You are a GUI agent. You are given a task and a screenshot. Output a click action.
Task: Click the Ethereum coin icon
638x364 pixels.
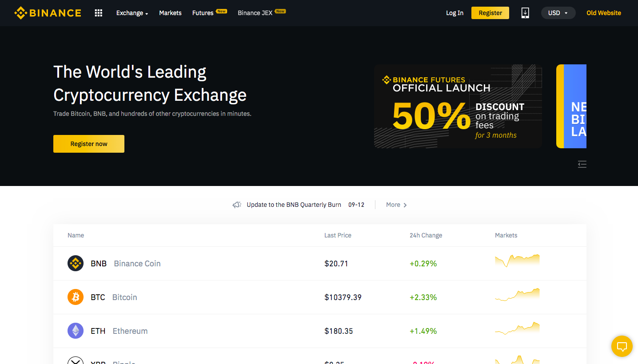pyautogui.click(x=76, y=331)
